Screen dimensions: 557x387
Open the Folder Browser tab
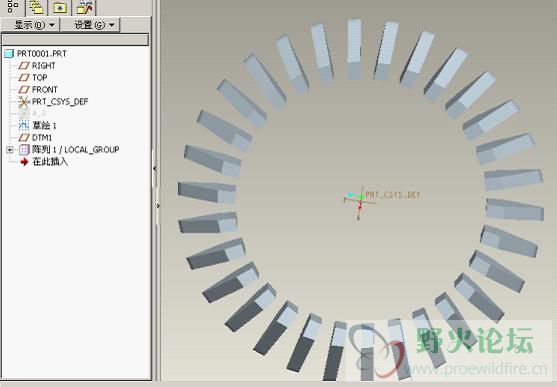(36, 7)
